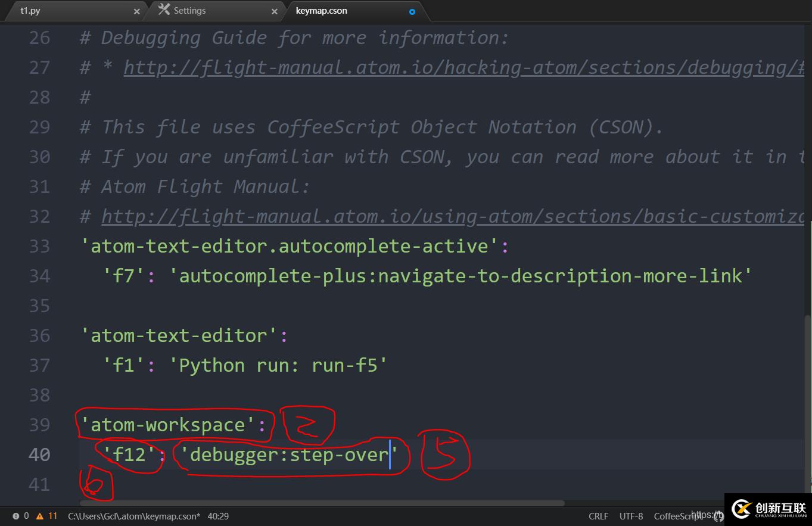
Task: Change grammar via CoffeeScript selector
Action: 678,516
